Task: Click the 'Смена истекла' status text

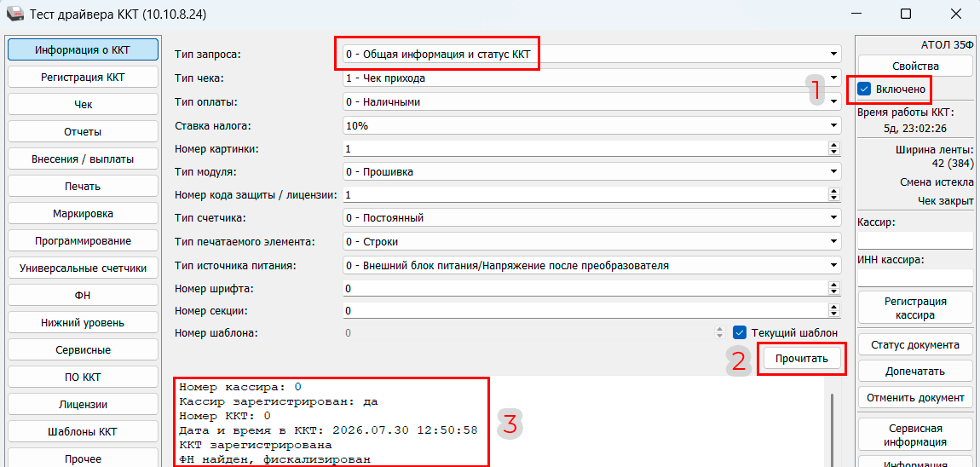Action: click(937, 182)
